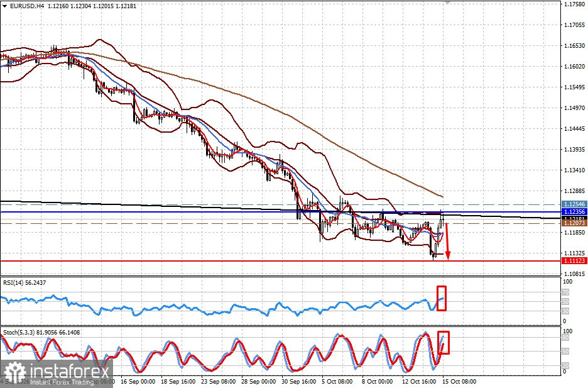
Task: Click the red 1.11123 price level tag
Action: tap(574, 261)
